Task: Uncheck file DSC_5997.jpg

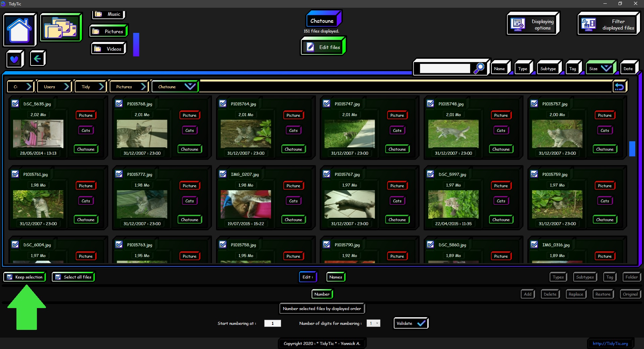Action: tap(430, 174)
